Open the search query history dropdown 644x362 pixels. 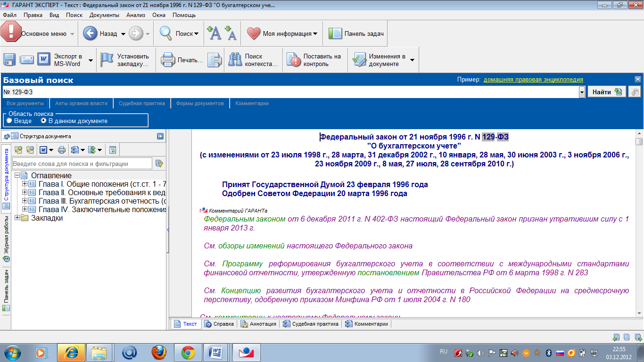(582, 92)
